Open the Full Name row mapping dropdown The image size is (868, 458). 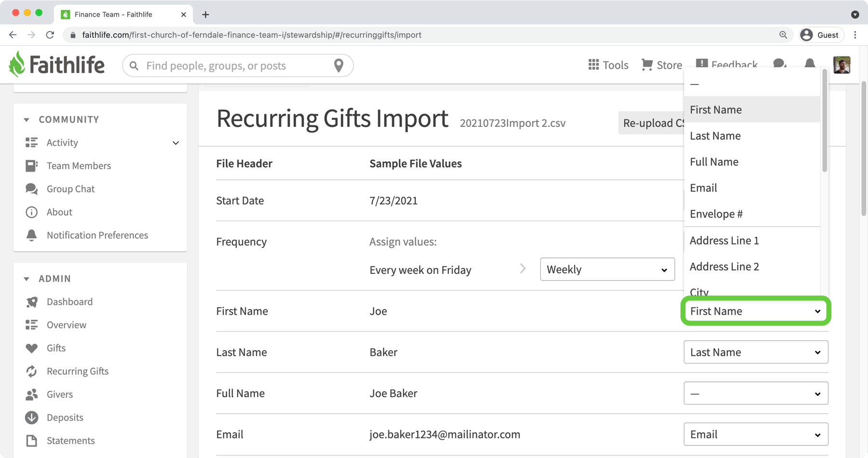click(x=756, y=393)
